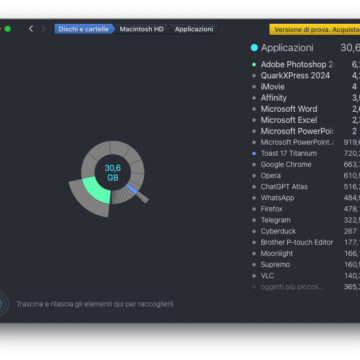
Task: Click the forward navigation arrow
Action: [43, 29]
